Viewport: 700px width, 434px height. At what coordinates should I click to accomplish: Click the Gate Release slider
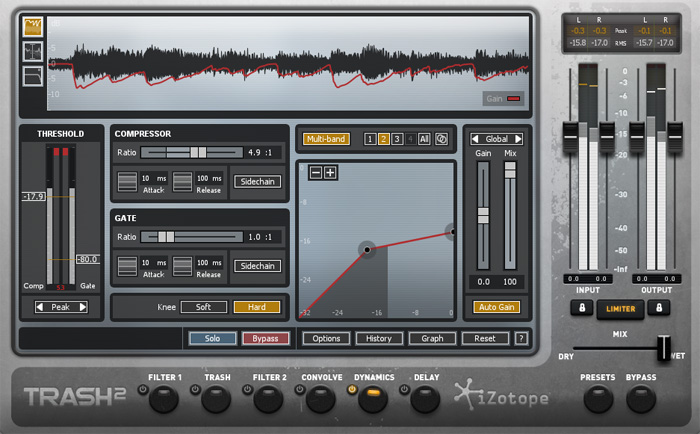[182, 266]
